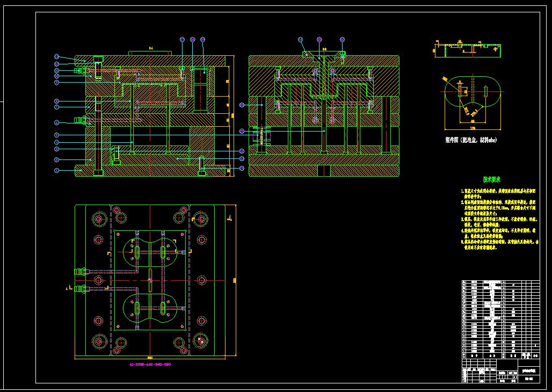Select part balloon number 5
552x392 pixels.
(x=56, y=135)
